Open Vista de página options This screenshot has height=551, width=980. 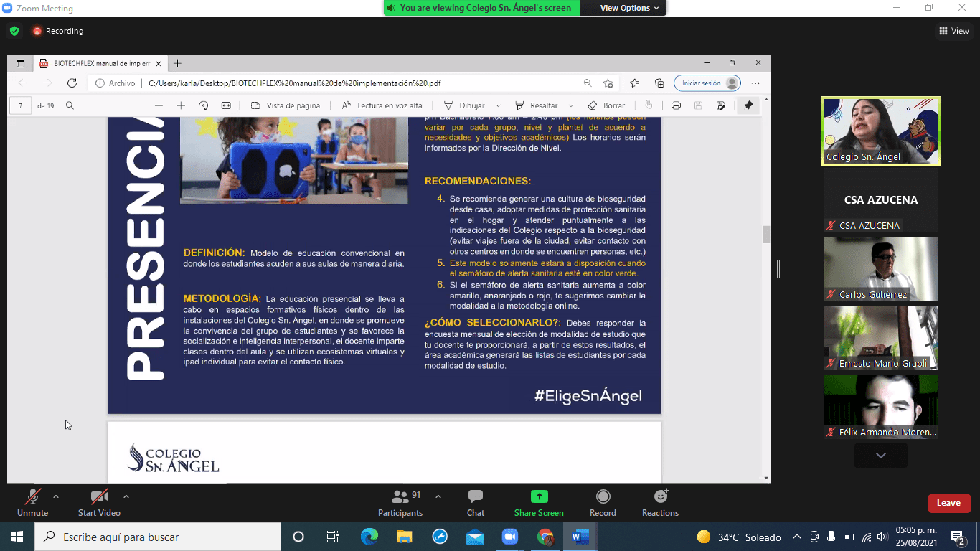coord(286,105)
